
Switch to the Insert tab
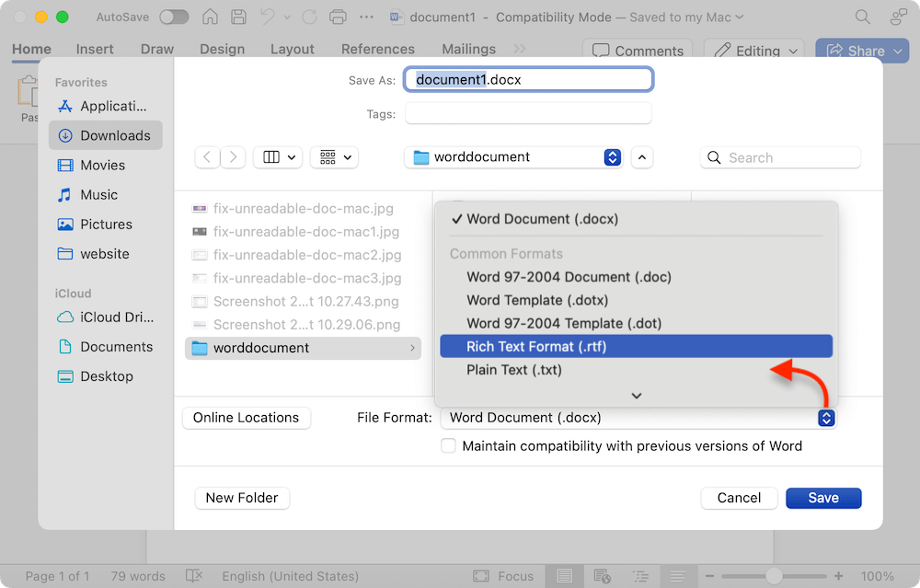click(95, 49)
